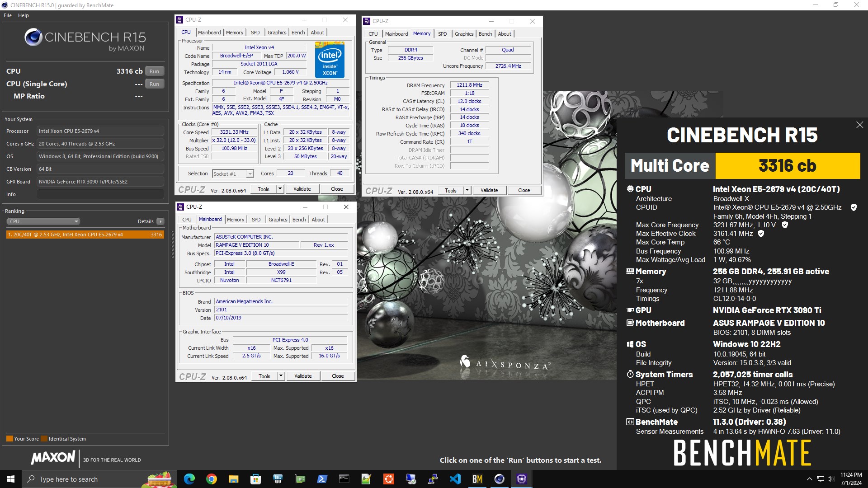Expand Tools dropdown arrow in CPU window
Screen dimensions: 868x488
click(x=280, y=189)
